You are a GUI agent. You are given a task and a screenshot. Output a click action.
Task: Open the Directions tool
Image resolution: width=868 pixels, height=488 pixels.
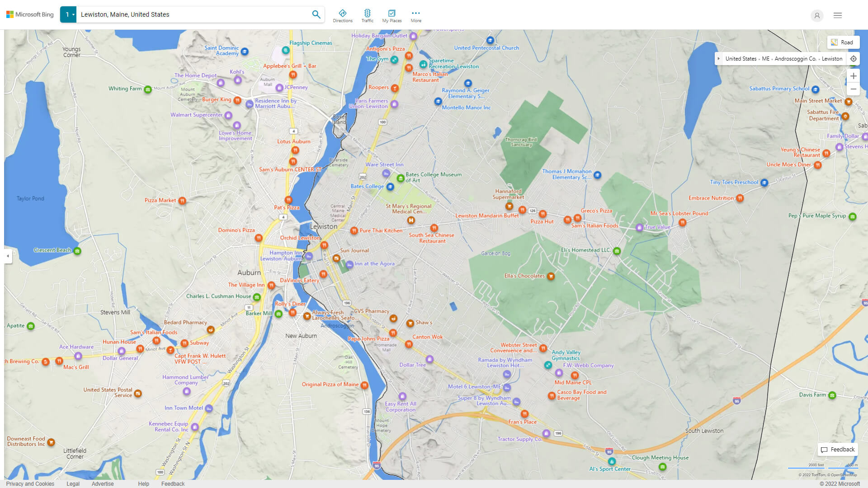tap(343, 16)
